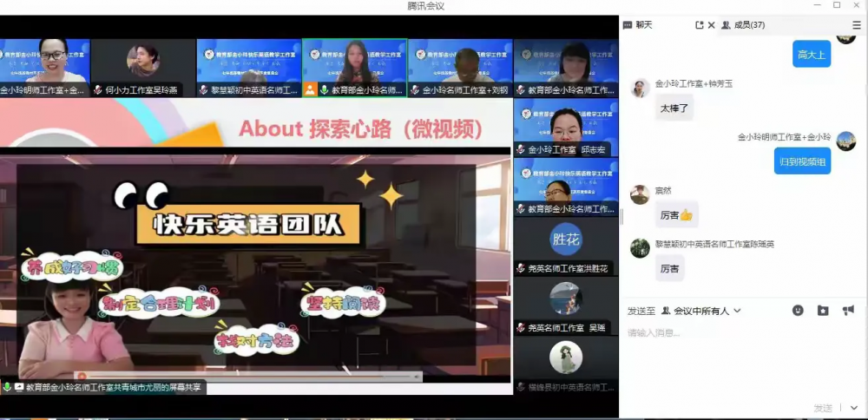Open the emoji picker in chat

click(x=798, y=311)
